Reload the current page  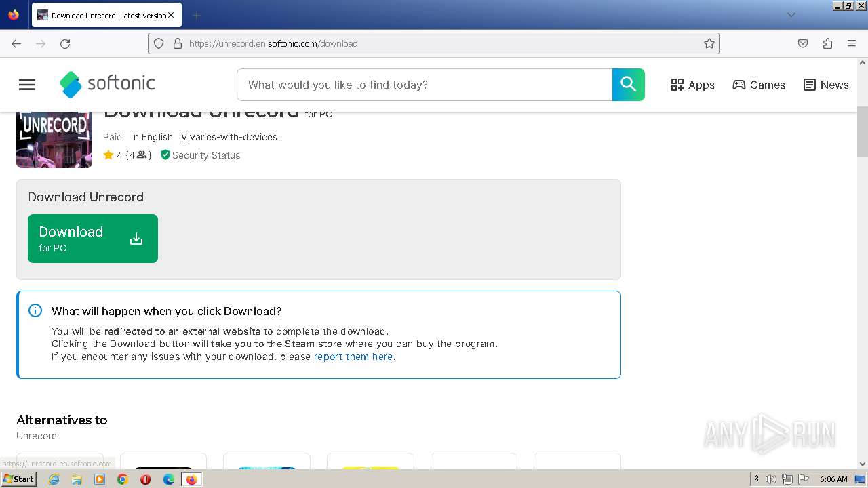pos(65,43)
